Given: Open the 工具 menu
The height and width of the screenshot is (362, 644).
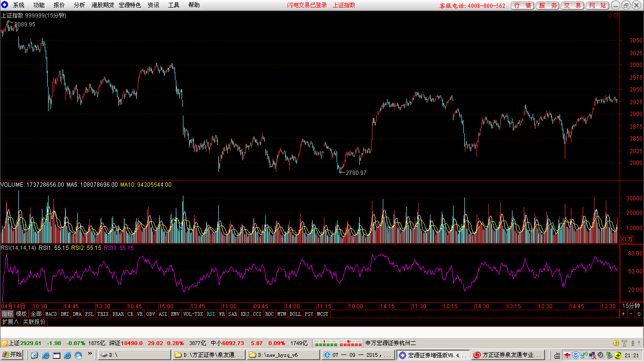Looking at the screenshot, I should [173, 5].
